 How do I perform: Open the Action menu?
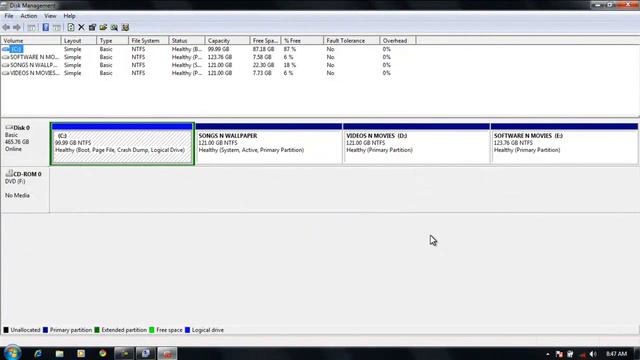[x=29, y=16]
